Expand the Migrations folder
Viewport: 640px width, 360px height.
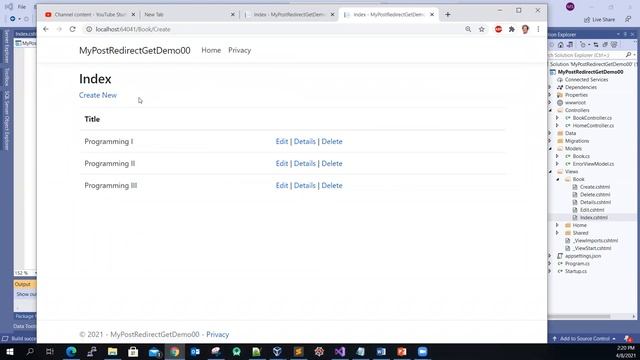point(550,141)
